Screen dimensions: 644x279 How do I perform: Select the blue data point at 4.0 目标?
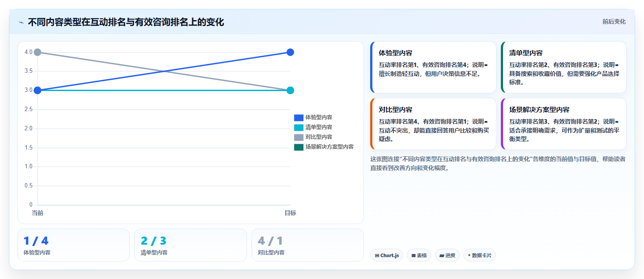290,52
